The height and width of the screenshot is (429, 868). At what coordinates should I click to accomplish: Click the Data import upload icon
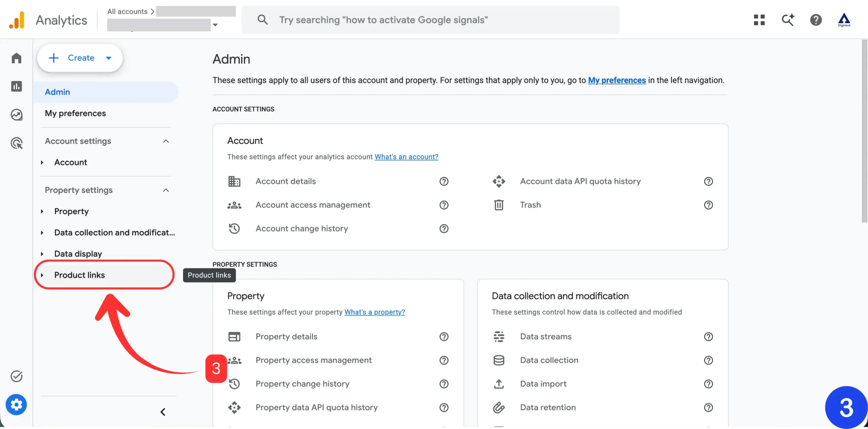pyautogui.click(x=499, y=384)
